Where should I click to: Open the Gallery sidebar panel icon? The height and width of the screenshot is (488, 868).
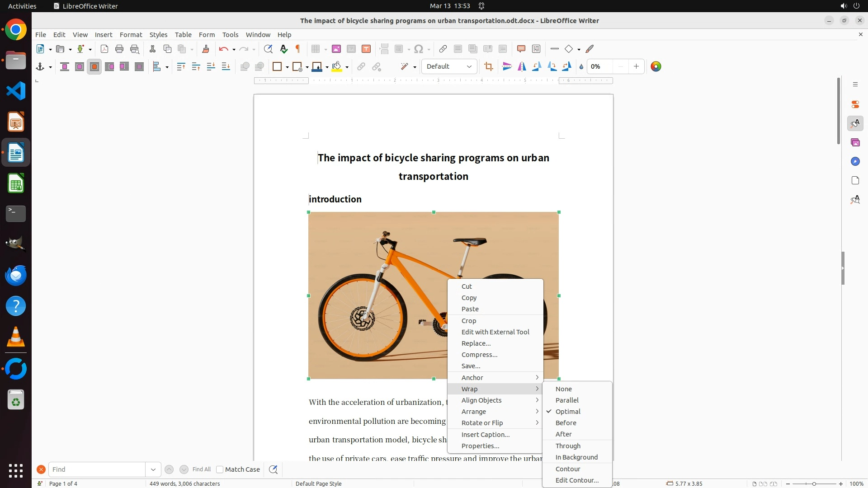tap(855, 143)
